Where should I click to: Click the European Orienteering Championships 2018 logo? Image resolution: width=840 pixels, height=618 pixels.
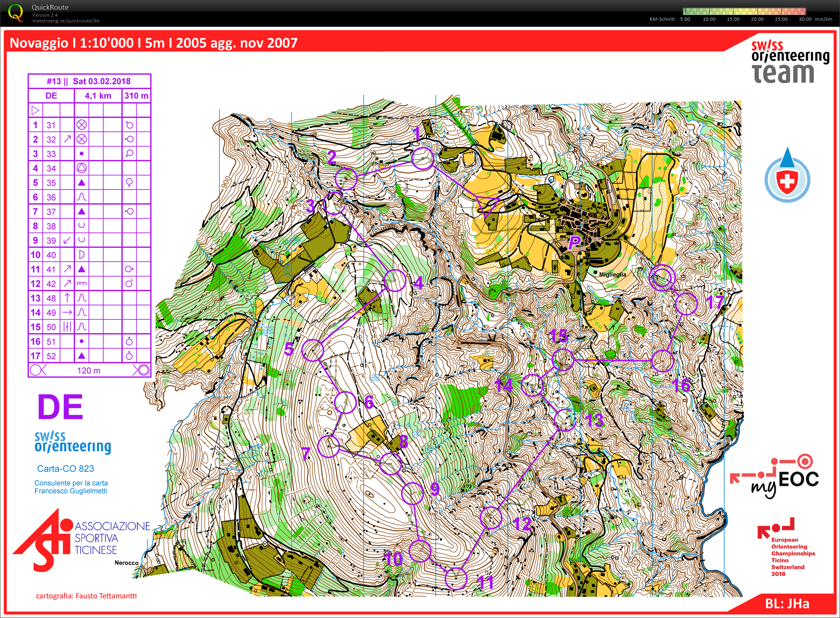click(787, 547)
